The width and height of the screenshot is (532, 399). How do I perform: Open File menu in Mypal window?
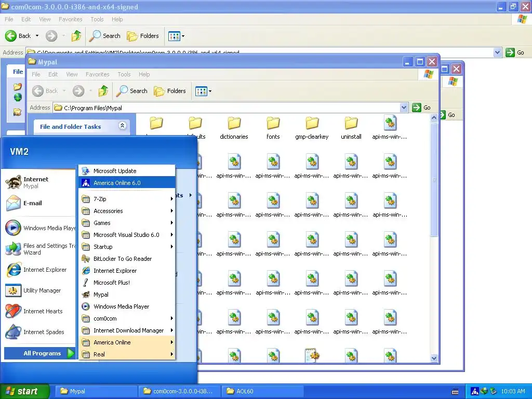(36, 74)
